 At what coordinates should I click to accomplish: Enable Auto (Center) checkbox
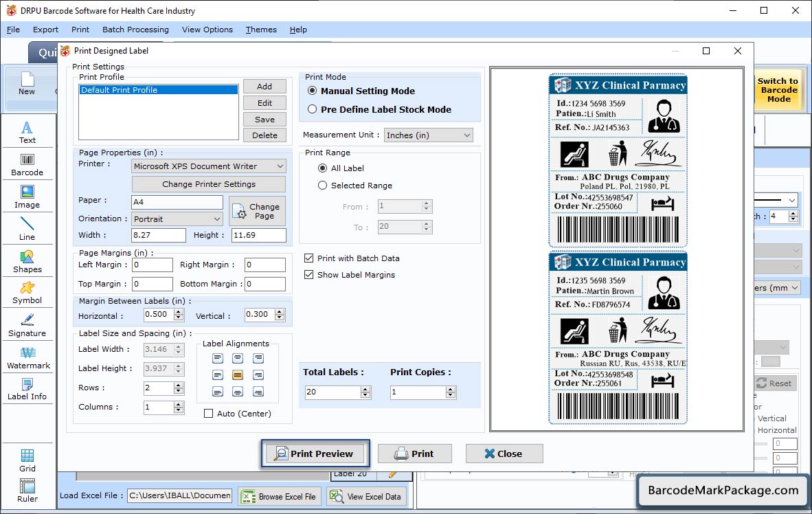208,414
